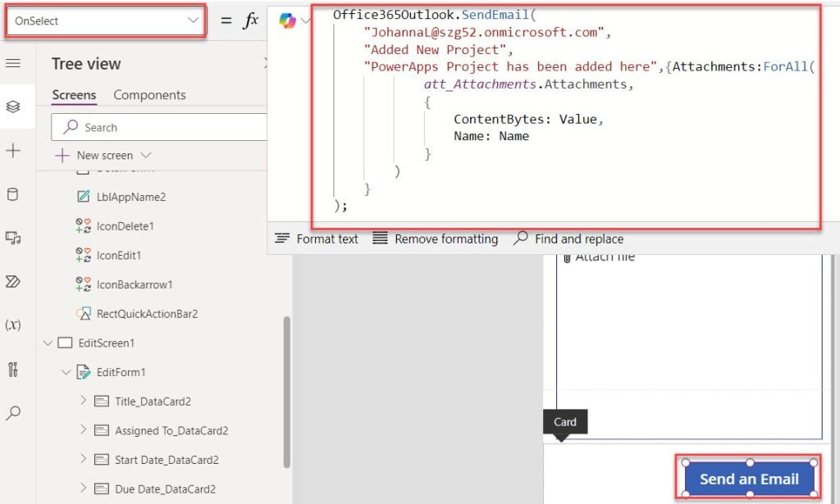Click the icon beside IconDelete1
Viewport: 840px width, 504px height.
click(83, 226)
